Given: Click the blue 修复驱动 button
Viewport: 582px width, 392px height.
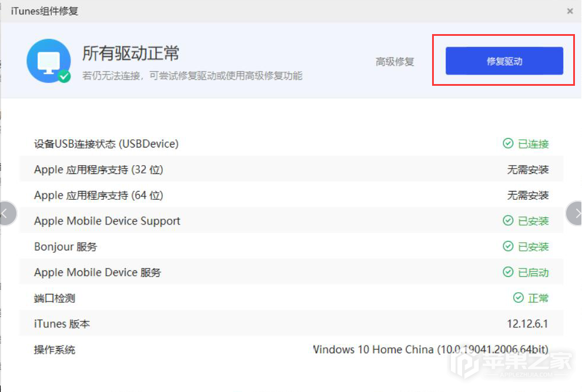Looking at the screenshot, I should click(x=504, y=61).
